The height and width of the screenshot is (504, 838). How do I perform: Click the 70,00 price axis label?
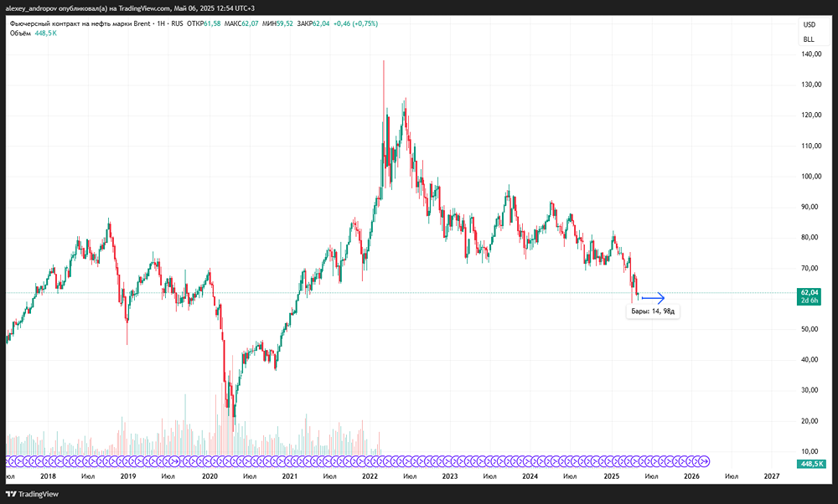810,268
